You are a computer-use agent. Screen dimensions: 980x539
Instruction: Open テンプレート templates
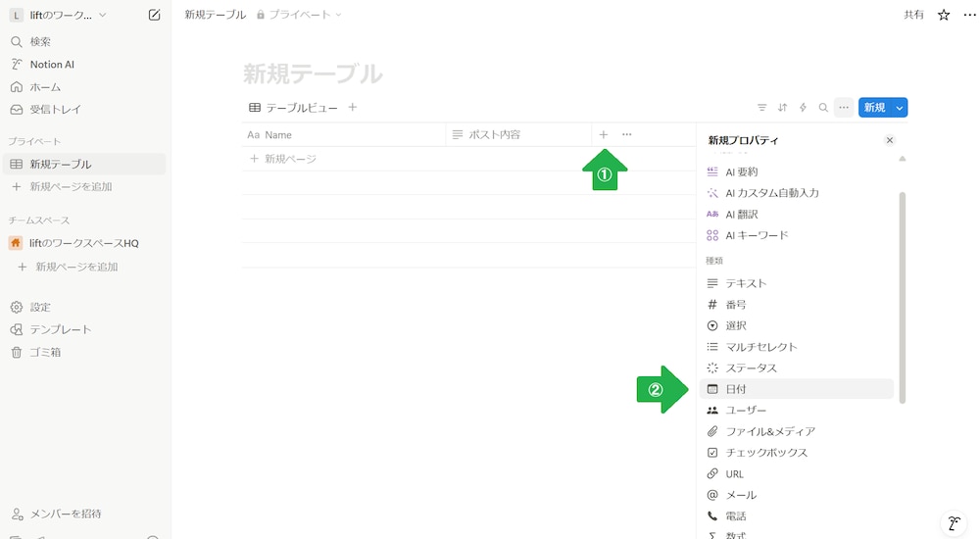tap(84, 329)
